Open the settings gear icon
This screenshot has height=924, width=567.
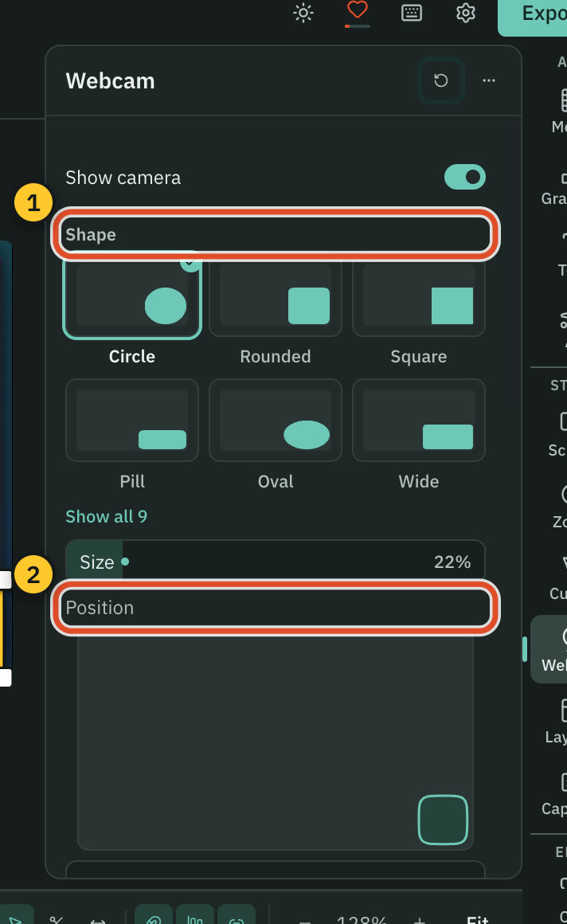click(x=466, y=13)
